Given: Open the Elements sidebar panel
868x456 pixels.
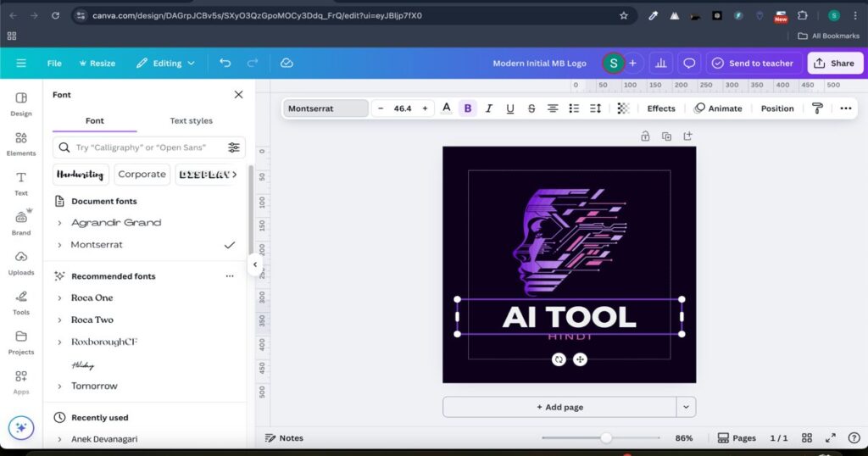Looking at the screenshot, I should point(21,144).
